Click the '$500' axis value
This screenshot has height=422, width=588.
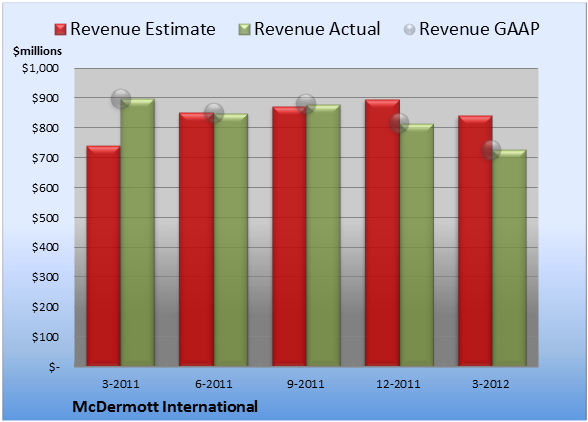(45, 218)
